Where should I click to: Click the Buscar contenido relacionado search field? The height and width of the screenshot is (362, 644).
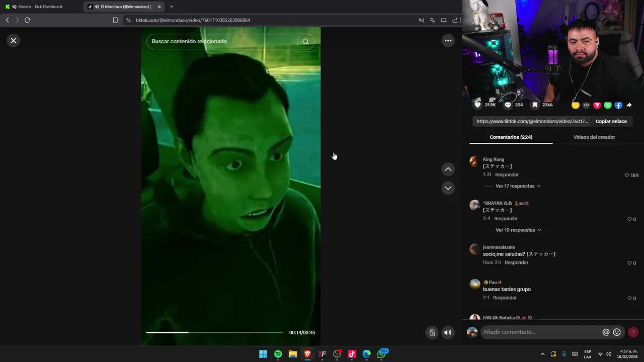[x=224, y=41]
